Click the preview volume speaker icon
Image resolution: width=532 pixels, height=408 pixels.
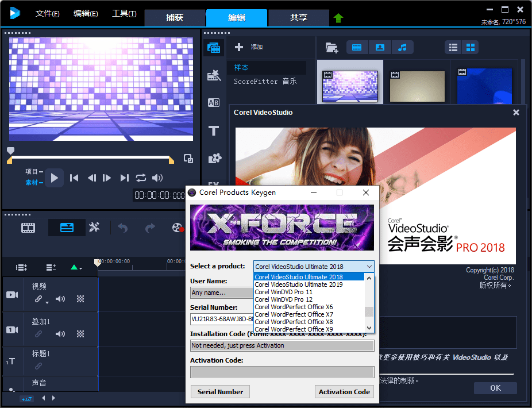(157, 178)
